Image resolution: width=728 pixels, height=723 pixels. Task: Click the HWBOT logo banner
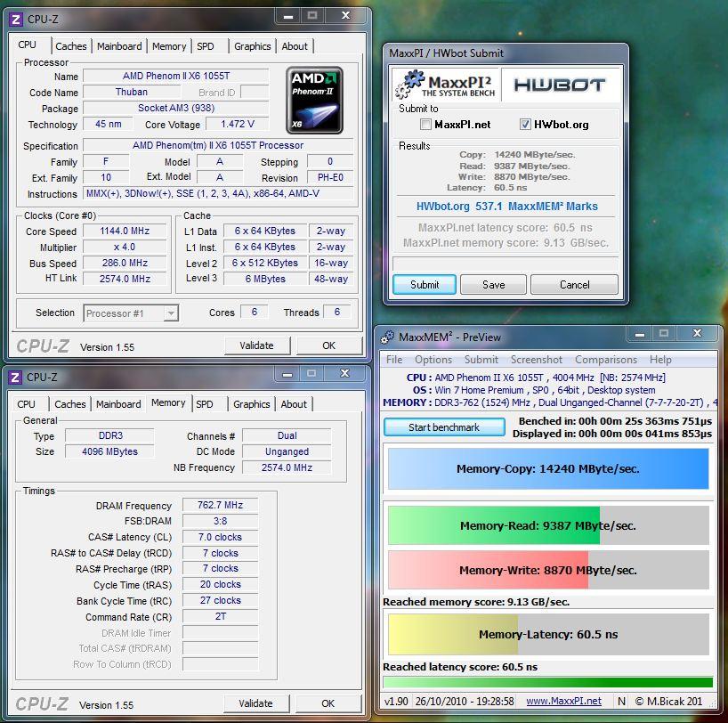[x=560, y=85]
